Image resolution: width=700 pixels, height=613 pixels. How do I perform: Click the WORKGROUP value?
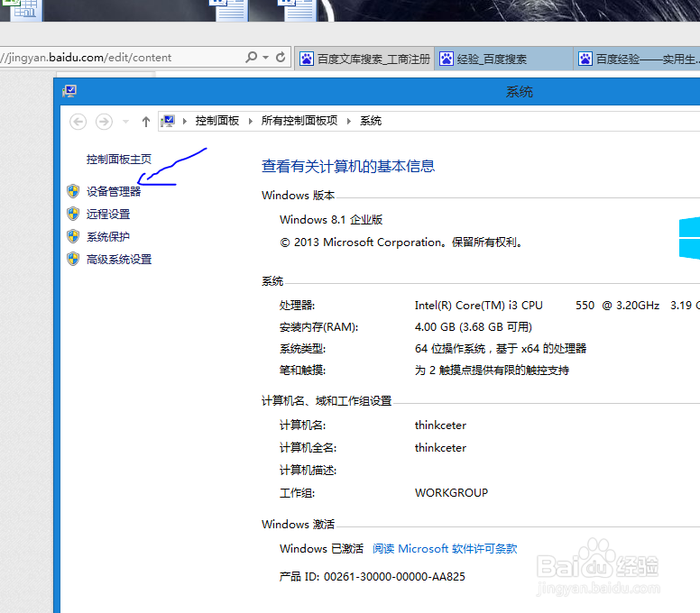tap(451, 492)
